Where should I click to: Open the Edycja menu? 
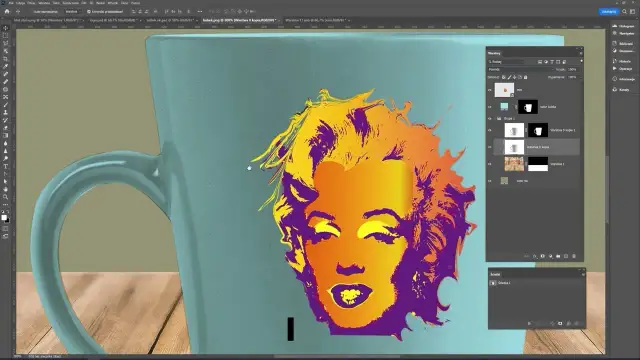[x=20, y=3]
